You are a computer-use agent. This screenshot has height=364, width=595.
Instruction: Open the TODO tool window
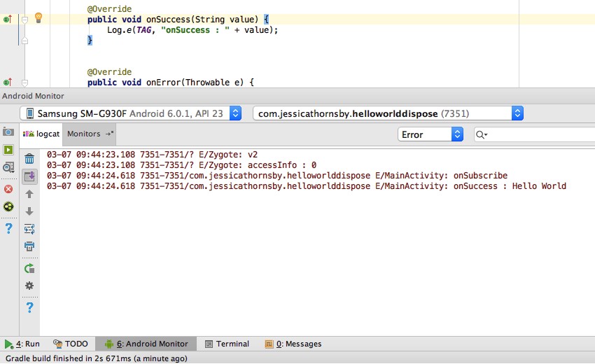click(x=71, y=344)
